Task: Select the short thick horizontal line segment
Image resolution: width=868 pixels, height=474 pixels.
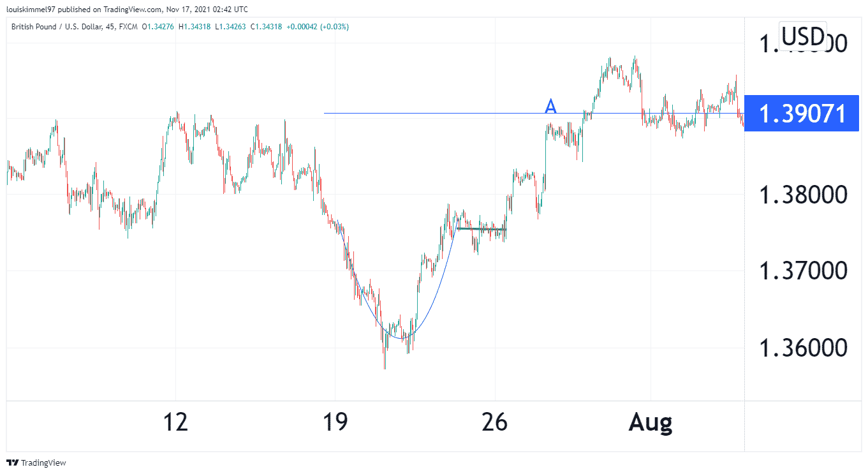Action: tap(481, 229)
